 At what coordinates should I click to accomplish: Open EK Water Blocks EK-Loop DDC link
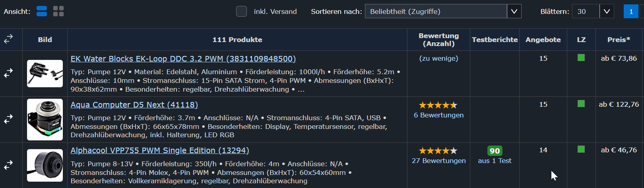click(183, 59)
